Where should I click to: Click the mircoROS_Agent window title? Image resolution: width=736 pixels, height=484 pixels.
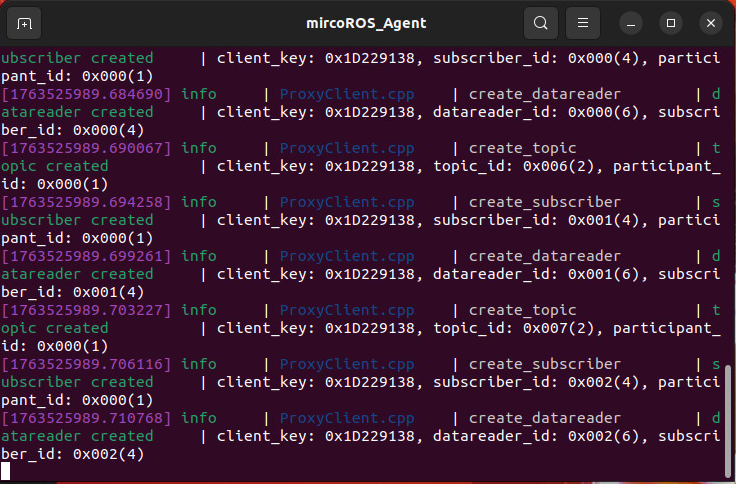click(366, 23)
